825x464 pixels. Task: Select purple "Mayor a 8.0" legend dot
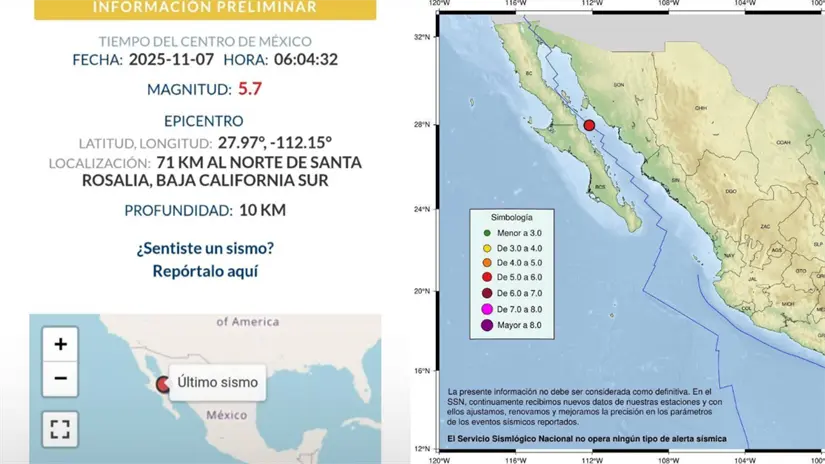click(x=485, y=324)
